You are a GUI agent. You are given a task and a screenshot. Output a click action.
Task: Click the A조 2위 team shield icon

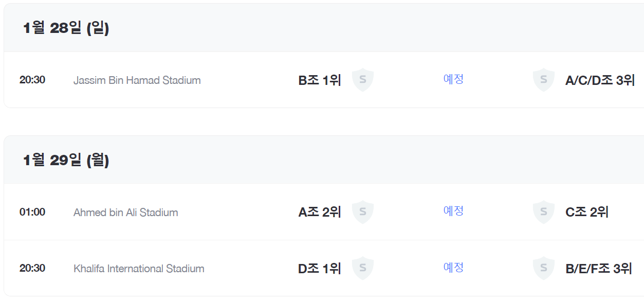362,212
